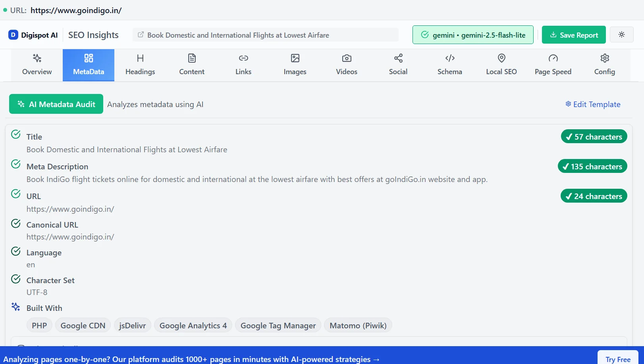This screenshot has width=644, height=364.
Task: Click the Canonical URL value
Action: tap(70, 237)
